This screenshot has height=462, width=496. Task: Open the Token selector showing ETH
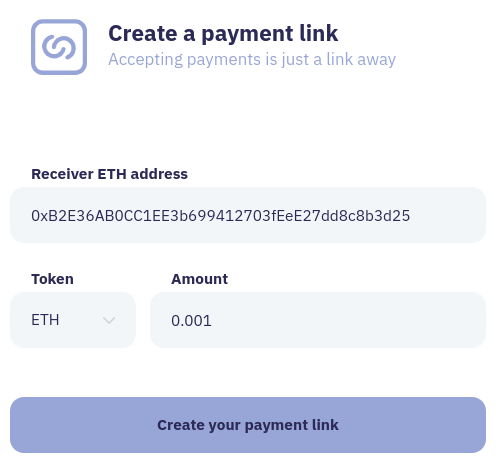(x=73, y=320)
